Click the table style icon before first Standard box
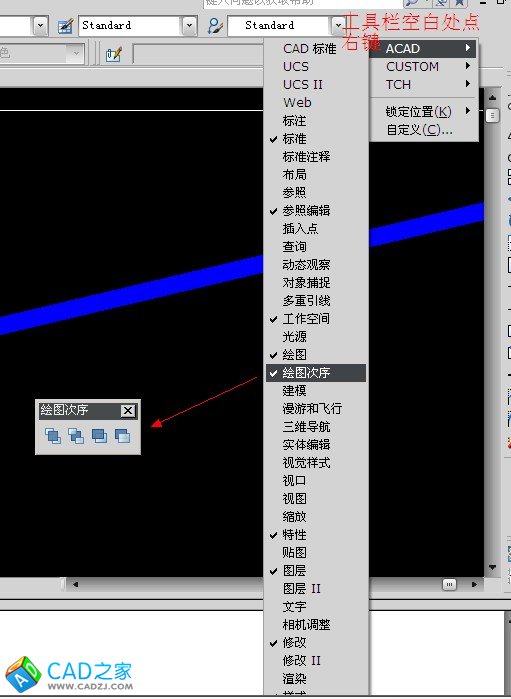 click(66, 26)
